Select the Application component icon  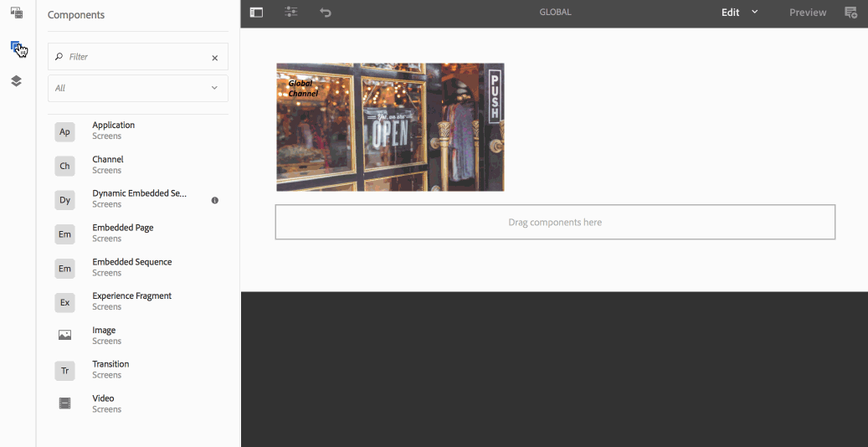pos(64,131)
